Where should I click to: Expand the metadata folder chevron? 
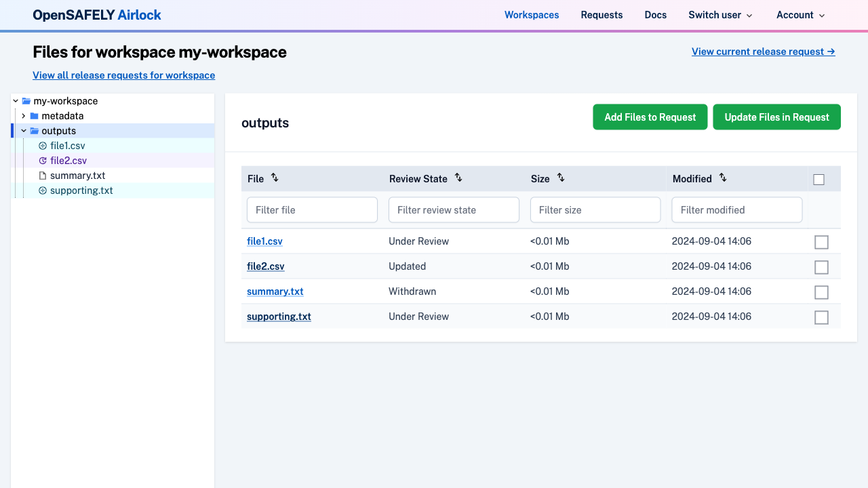pos(24,116)
